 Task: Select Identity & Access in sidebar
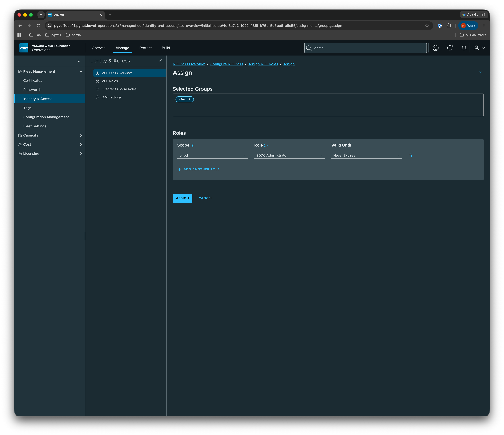50,99
